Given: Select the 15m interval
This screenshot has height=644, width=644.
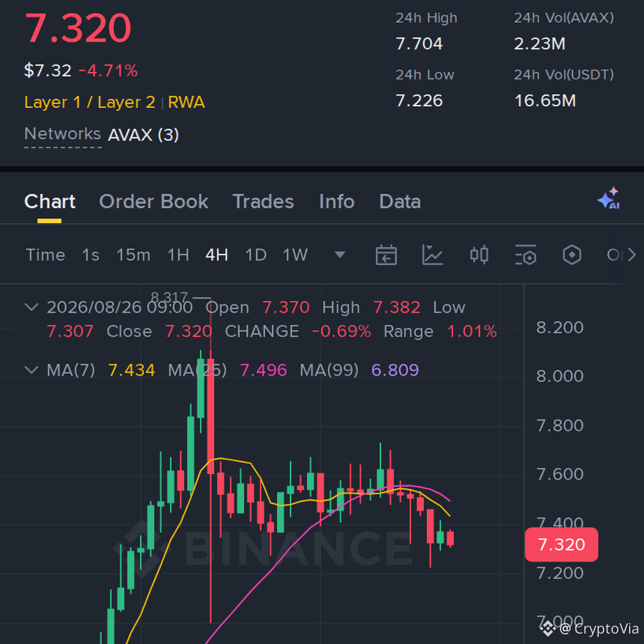Looking at the screenshot, I should 134,255.
